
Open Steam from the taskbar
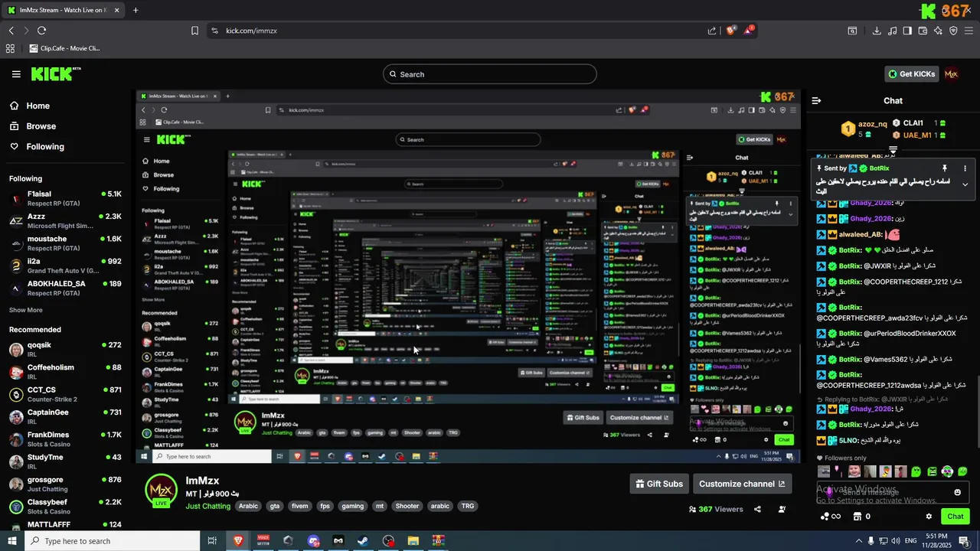click(363, 541)
